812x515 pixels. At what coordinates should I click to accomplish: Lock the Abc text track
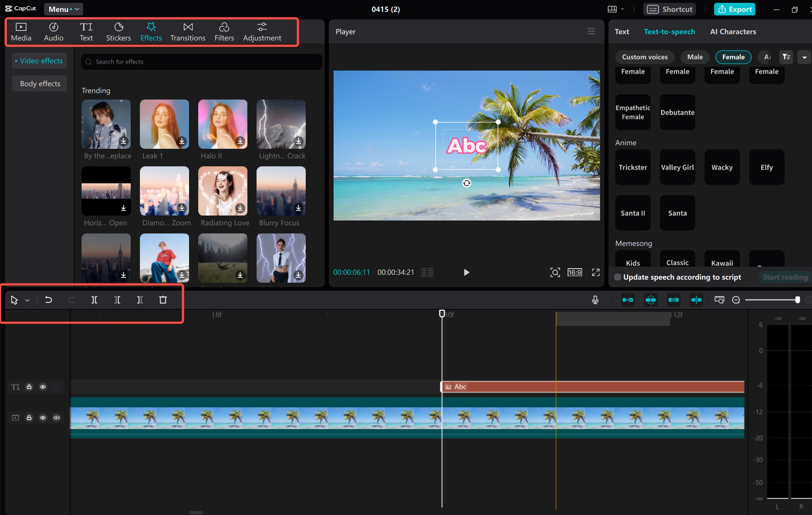tap(29, 386)
